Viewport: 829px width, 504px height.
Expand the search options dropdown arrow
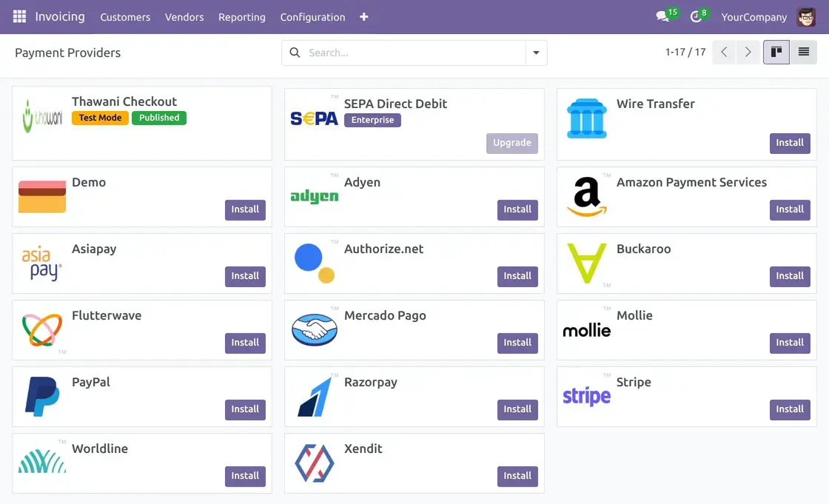(536, 53)
